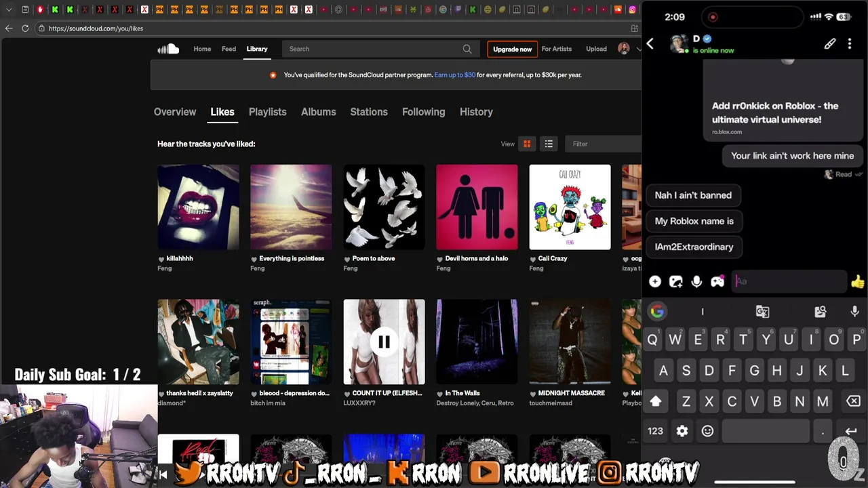Open the bleood - depression track cover

click(291, 342)
